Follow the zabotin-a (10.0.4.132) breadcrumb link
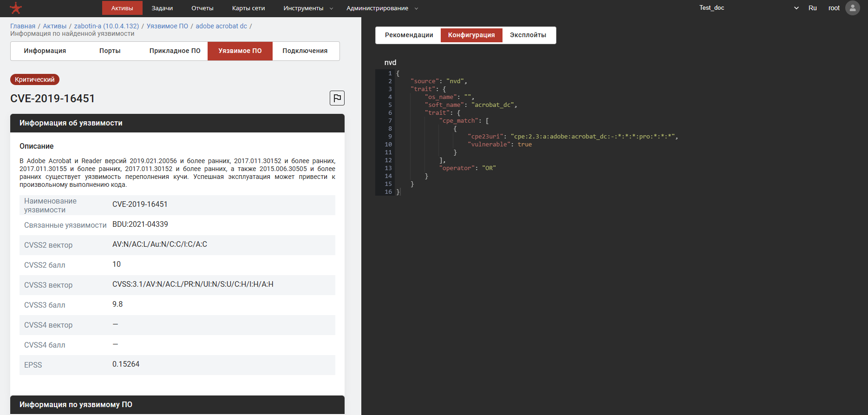The image size is (868, 415). pos(106,26)
